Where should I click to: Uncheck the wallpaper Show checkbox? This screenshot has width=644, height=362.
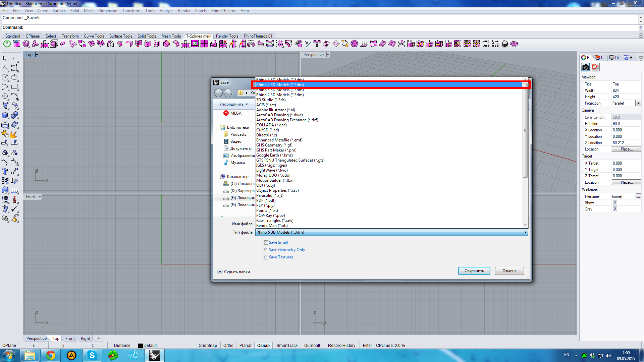(615, 202)
